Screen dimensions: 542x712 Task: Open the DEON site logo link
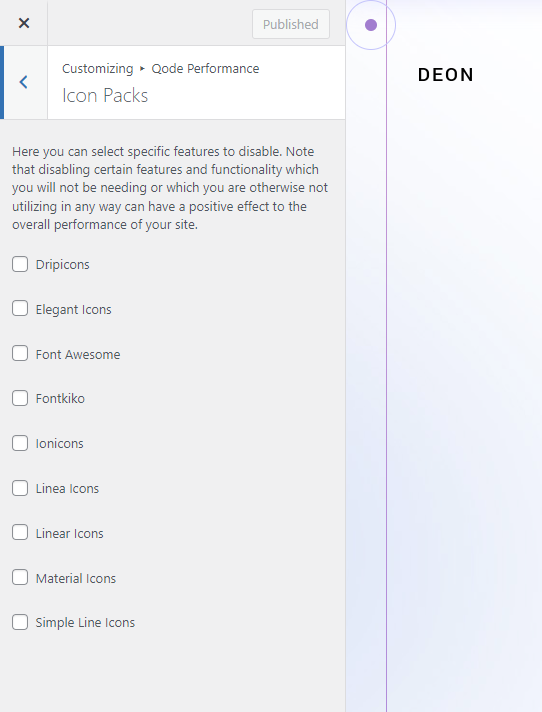(x=446, y=75)
